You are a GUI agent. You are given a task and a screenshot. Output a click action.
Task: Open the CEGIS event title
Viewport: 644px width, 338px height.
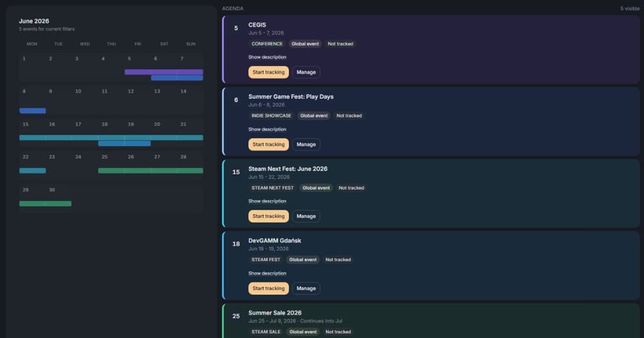[x=257, y=25]
